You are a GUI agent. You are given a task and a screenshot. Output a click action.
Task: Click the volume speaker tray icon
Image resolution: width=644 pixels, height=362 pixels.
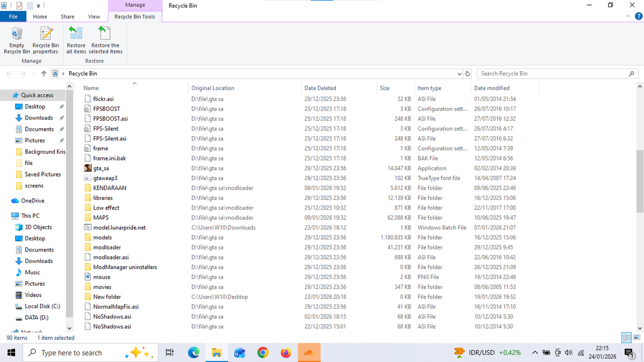pos(569,352)
